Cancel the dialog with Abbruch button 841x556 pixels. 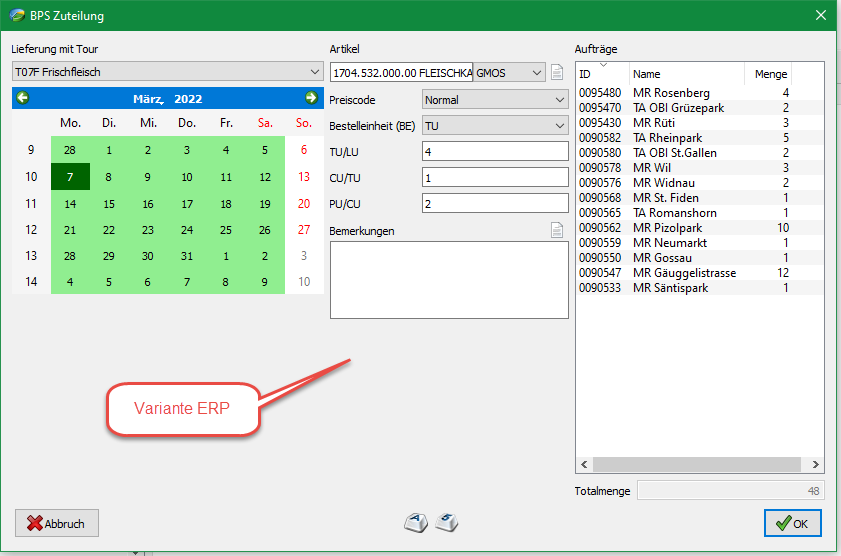(x=57, y=523)
